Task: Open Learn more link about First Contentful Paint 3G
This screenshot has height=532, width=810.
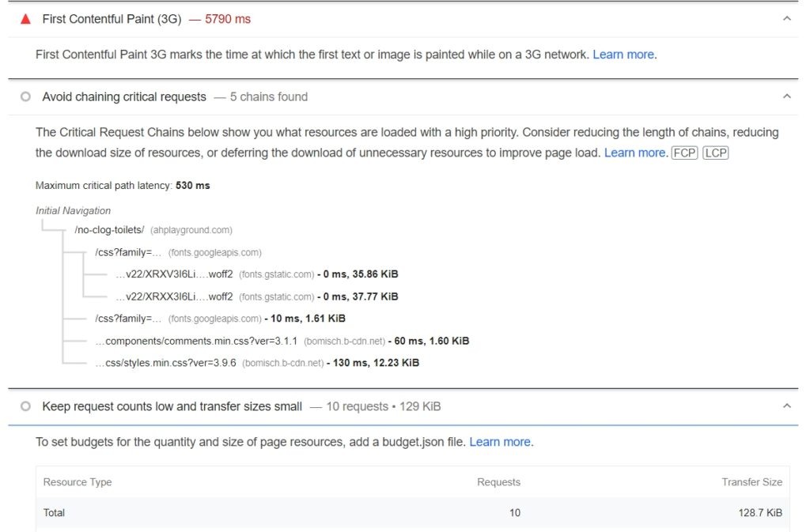Action: [x=623, y=55]
